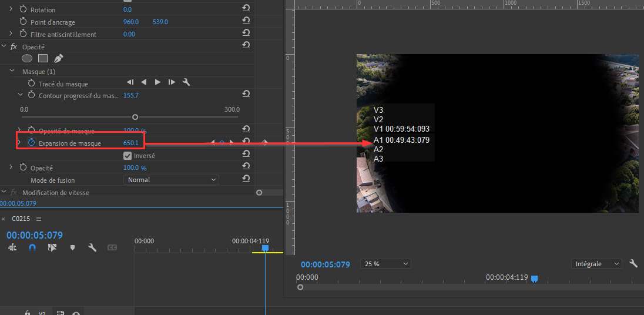
Task: Track mask forward one frame
Action: click(x=172, y=82)
